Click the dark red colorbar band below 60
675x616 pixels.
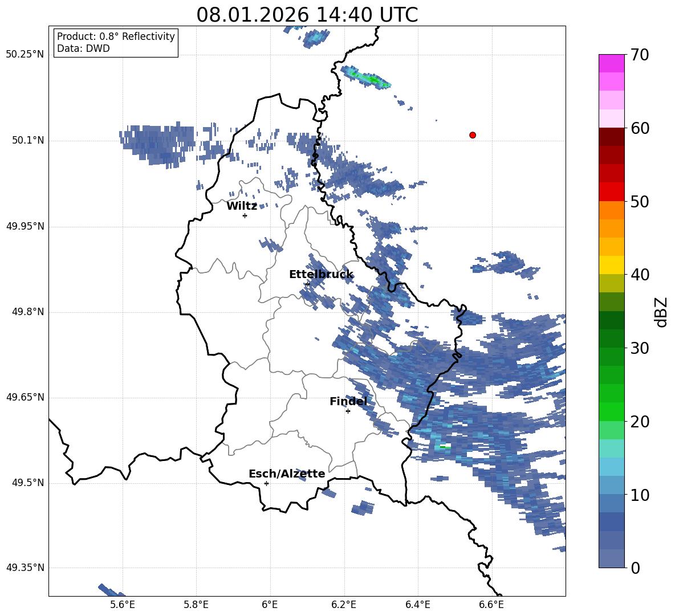point(611,137)
